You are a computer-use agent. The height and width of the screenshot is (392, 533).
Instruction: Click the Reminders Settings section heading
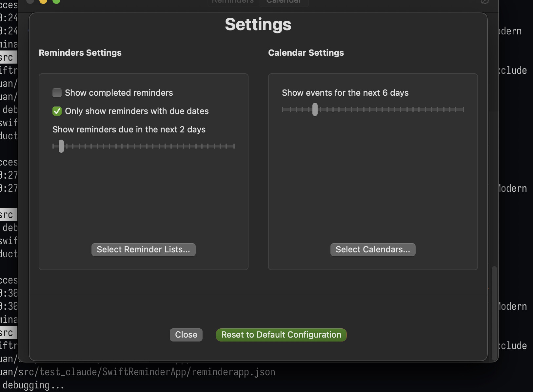pyautogui.click(x=80, y=53)
